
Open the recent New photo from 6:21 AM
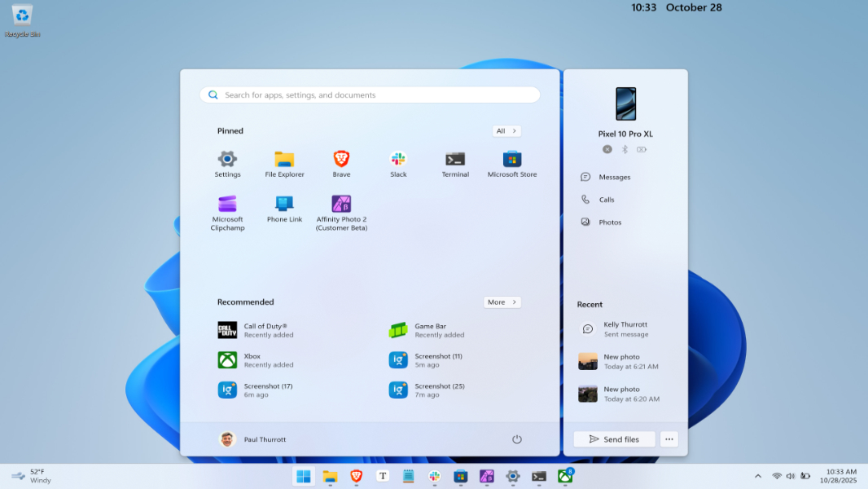(x=621, y=362)
